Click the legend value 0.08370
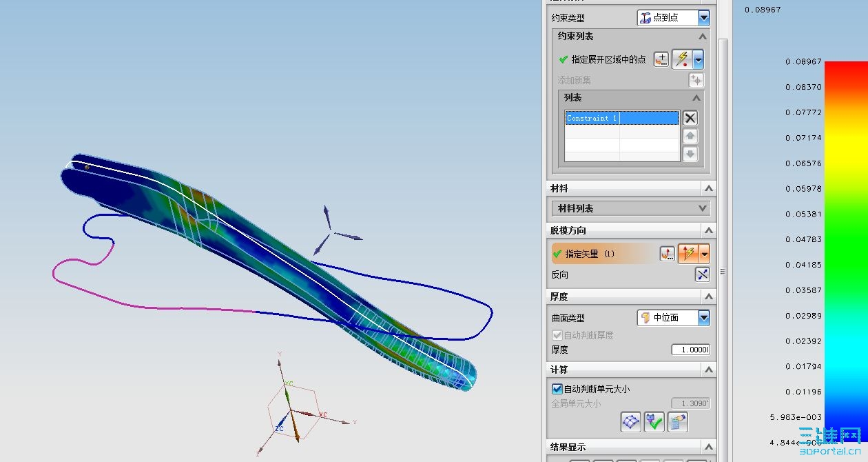The height and width of the screenshot is (462, 868). click(x=803, y=87)
